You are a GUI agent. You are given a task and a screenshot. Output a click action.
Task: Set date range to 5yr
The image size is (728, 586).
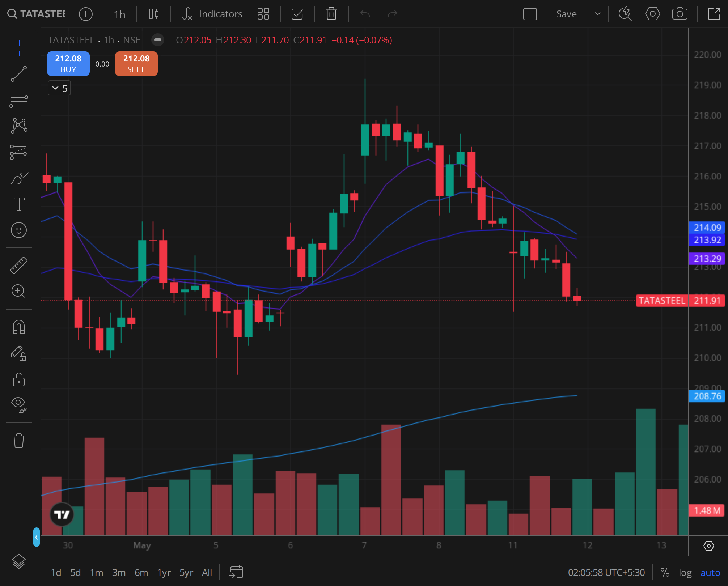pos(186,572)
